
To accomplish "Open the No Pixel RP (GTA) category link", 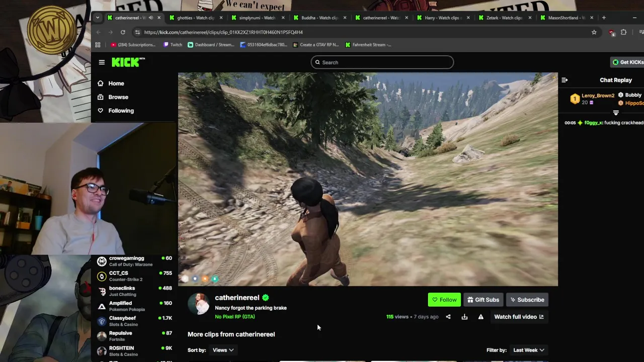I will point(235,317).
